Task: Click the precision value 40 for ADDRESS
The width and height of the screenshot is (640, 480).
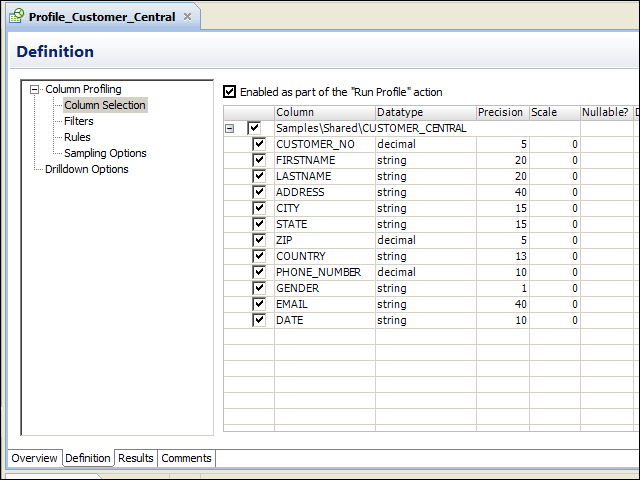Action: 520,192
